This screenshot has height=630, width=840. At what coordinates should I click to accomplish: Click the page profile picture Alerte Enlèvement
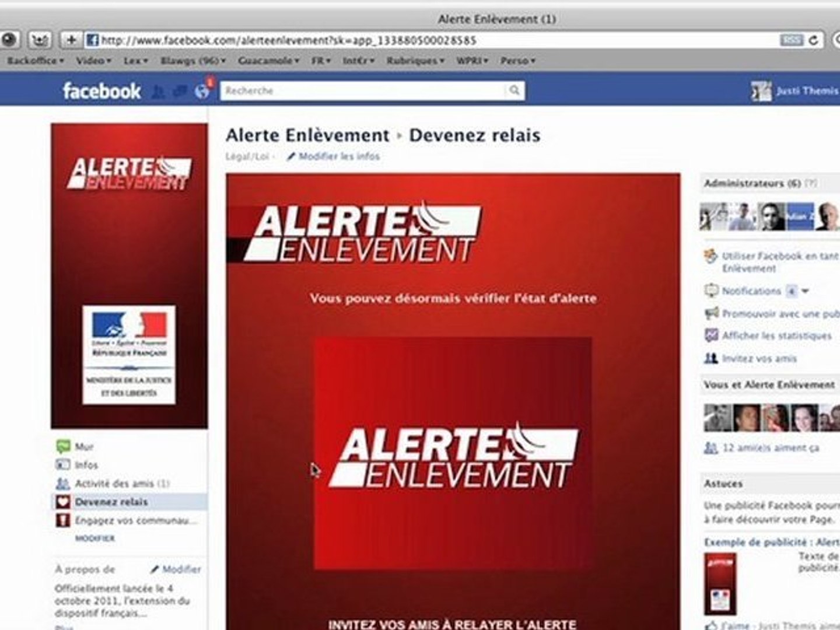tap(129, 276)
